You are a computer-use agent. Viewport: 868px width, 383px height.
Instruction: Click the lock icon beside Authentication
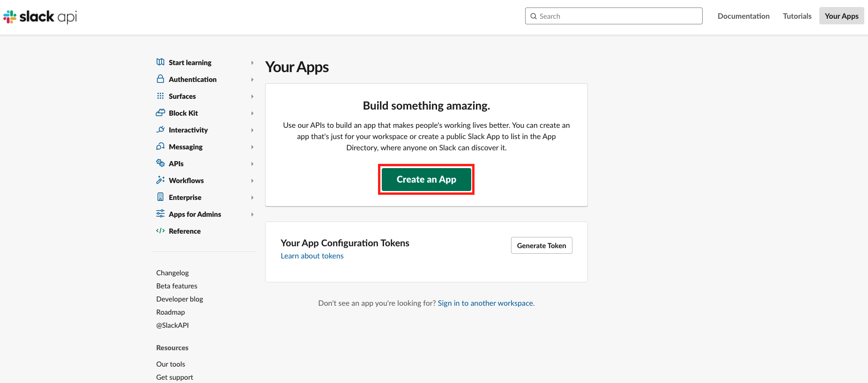click(160, 79)
